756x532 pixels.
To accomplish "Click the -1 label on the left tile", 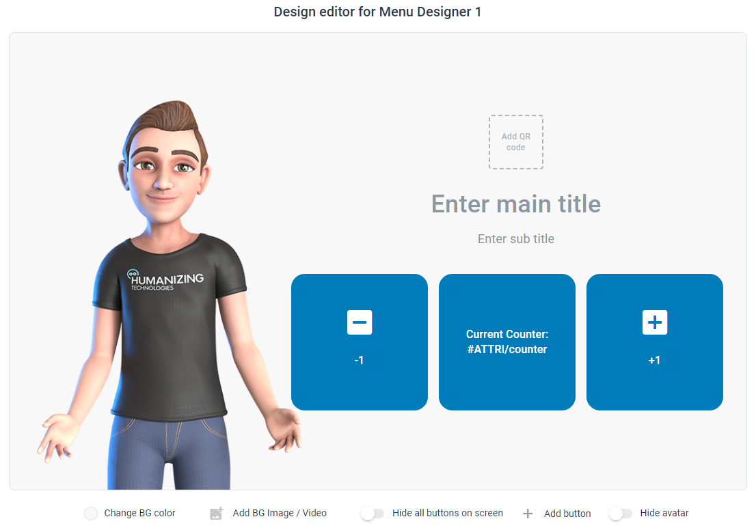I will click(359, 361).
